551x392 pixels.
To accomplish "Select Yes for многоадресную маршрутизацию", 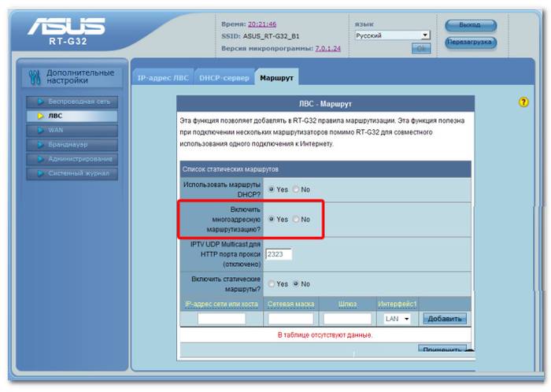I will pyautogui.click(x=272, y=219).
